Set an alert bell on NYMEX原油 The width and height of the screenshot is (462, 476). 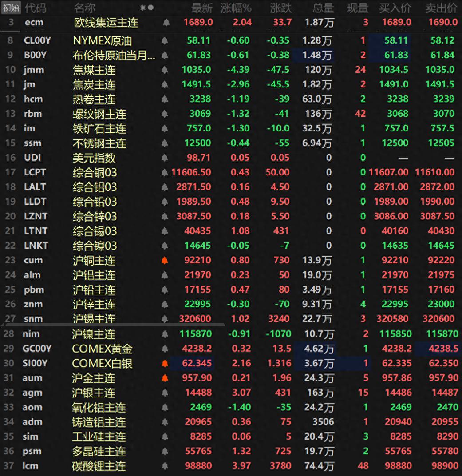point(165,41)
